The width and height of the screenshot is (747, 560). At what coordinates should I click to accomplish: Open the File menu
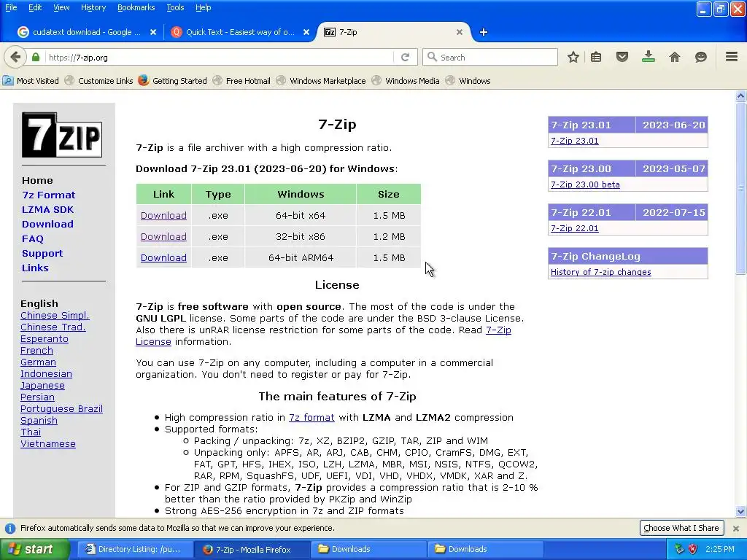click(x=11, y=7)
